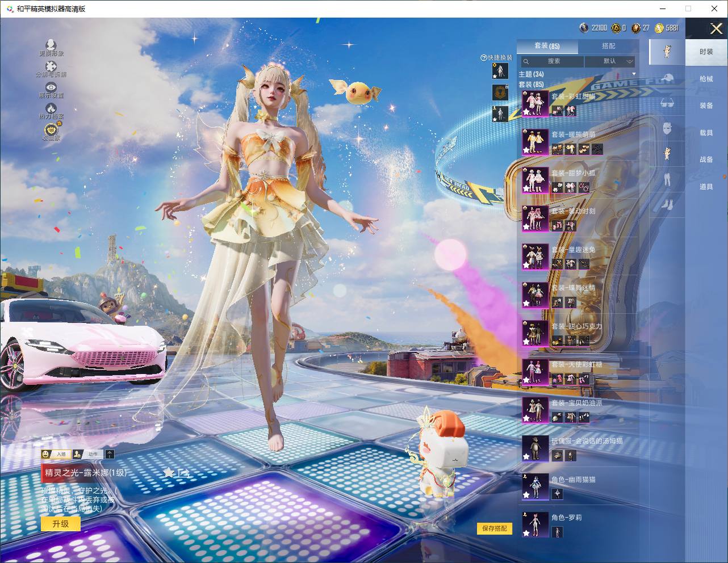
Task: Select the face mask category icon
Action: 667,128
